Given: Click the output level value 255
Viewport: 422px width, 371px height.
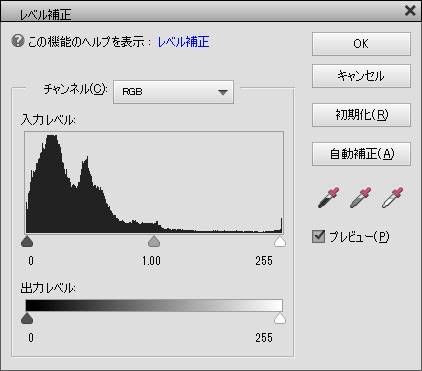Looking at the screenshot, I should tap(264, 338).
